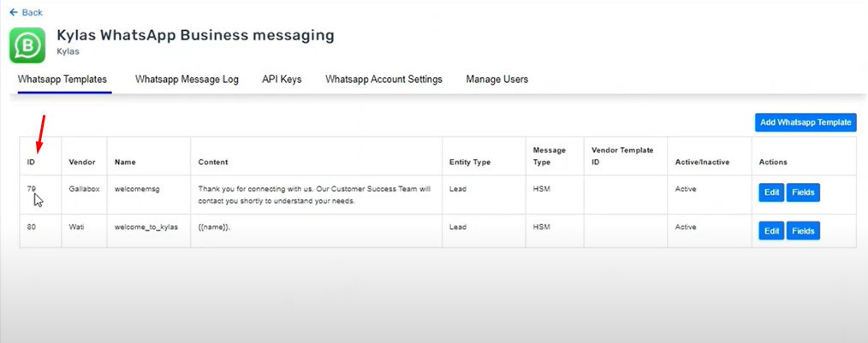
Task: Click HSM message type in welcomemsg row
Action: (541, 189)
